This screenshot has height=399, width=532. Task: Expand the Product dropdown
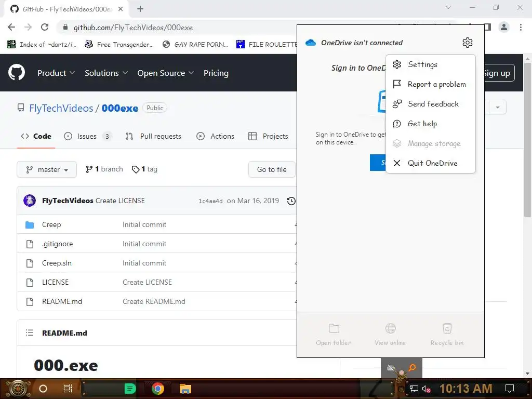pyautogui.click(x=56, y=73)
